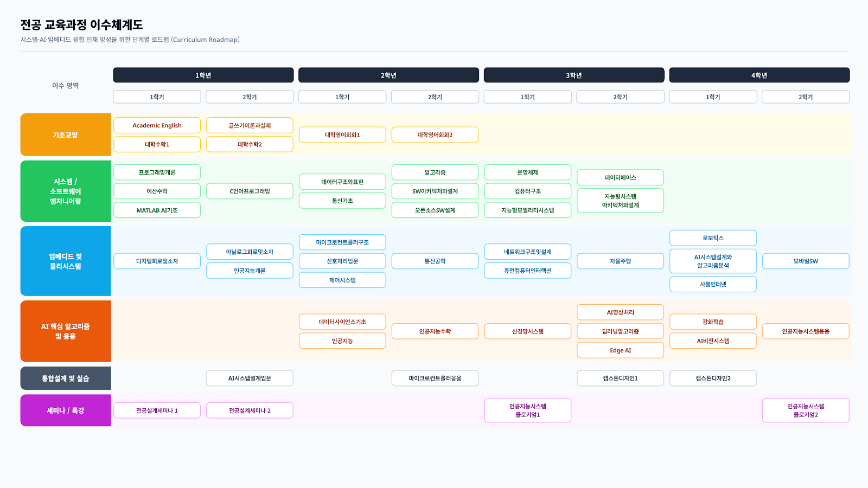
Task: Open the AI영상처리 course box
Action: coord(621,312)
